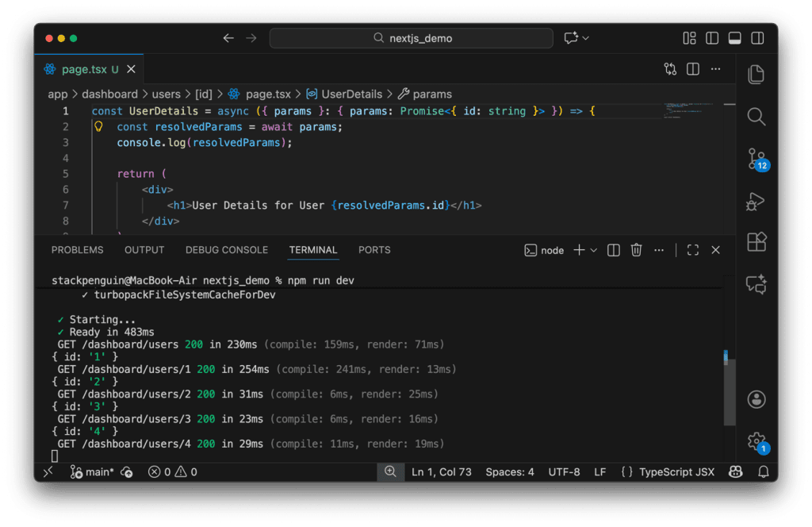Click the lightbulb code action icon
Viewport: 812px width, 527px height.
click(x=99, y=127)
